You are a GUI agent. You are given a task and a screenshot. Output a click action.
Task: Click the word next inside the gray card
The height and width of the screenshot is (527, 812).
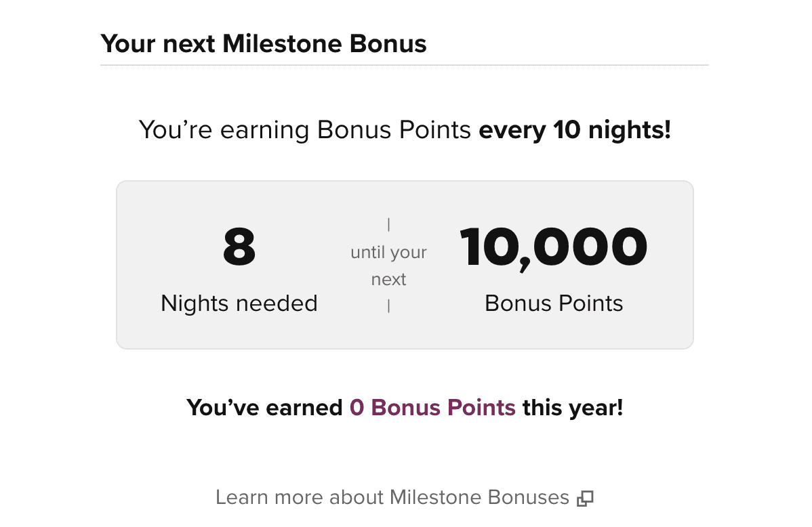[x=388, y=280]
